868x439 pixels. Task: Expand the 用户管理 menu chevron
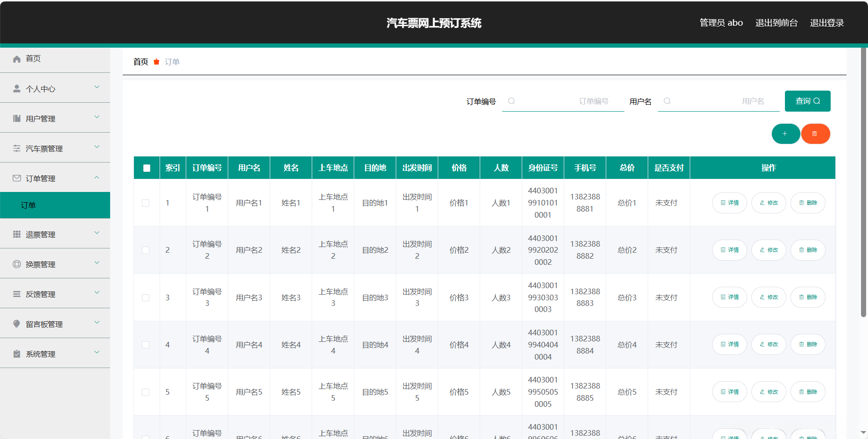pyautogui.click(x=97, y=117)
